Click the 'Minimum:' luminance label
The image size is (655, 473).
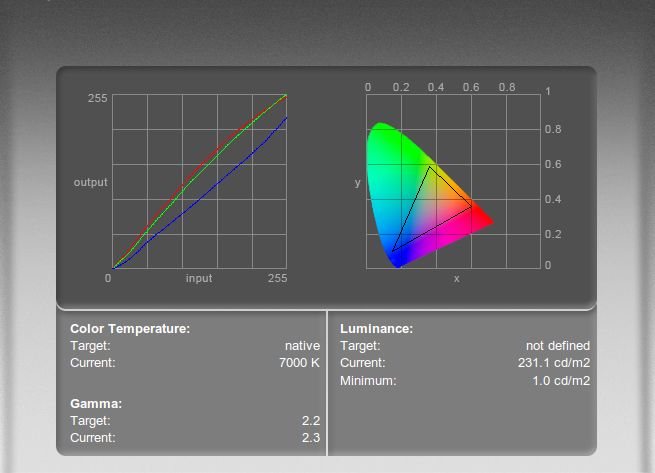click(x=368, y=381)
